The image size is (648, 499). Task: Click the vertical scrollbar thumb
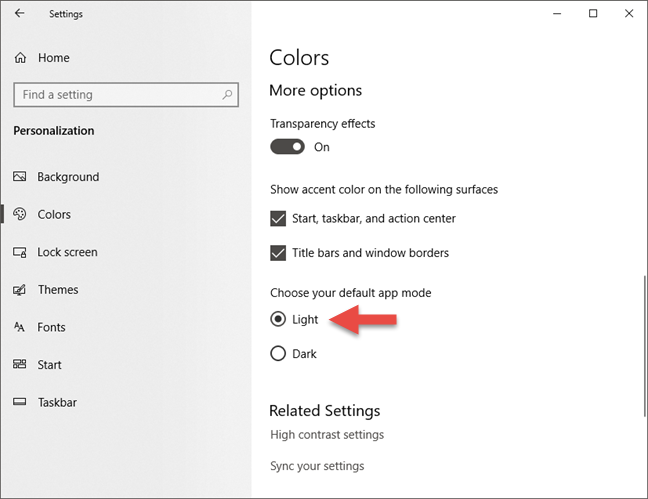(x=645, y=346)
